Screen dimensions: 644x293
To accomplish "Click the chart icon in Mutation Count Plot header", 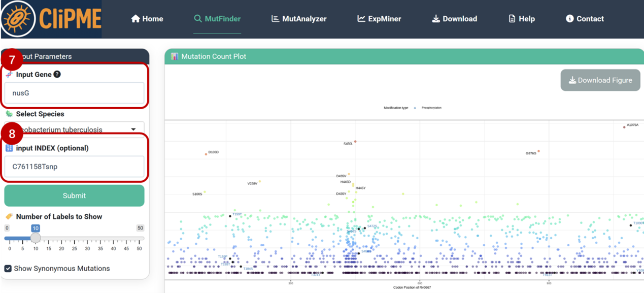I will (x=175, y=56).
